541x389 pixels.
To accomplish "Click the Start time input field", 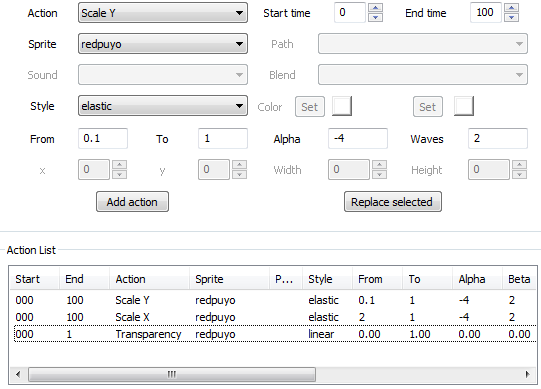I will click(x=350, y=13).
